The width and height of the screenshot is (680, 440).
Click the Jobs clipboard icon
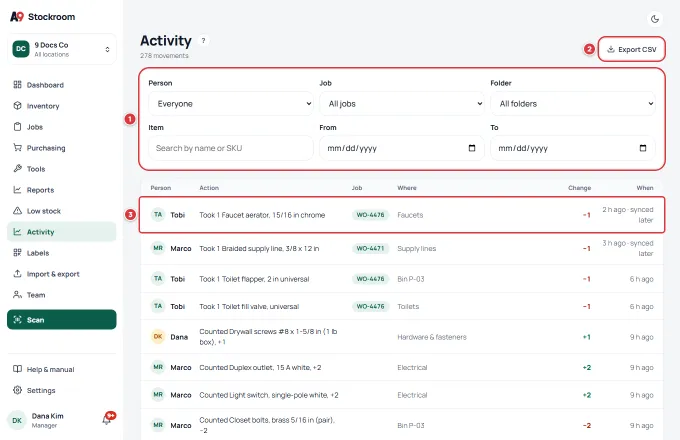17,127
